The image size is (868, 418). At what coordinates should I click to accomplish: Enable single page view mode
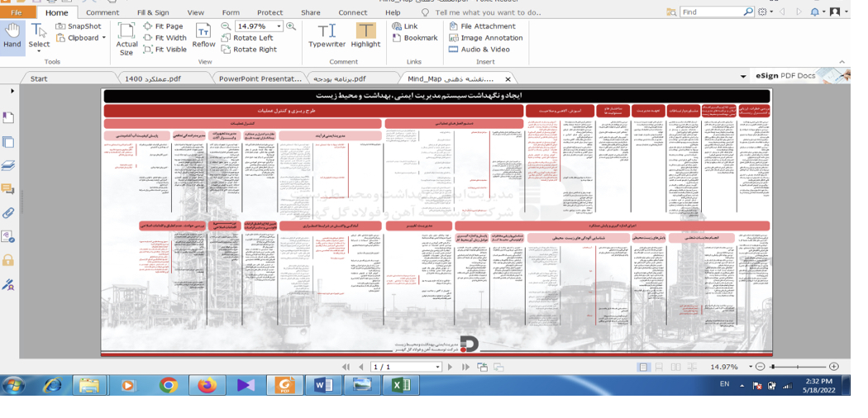coord(643,367)
